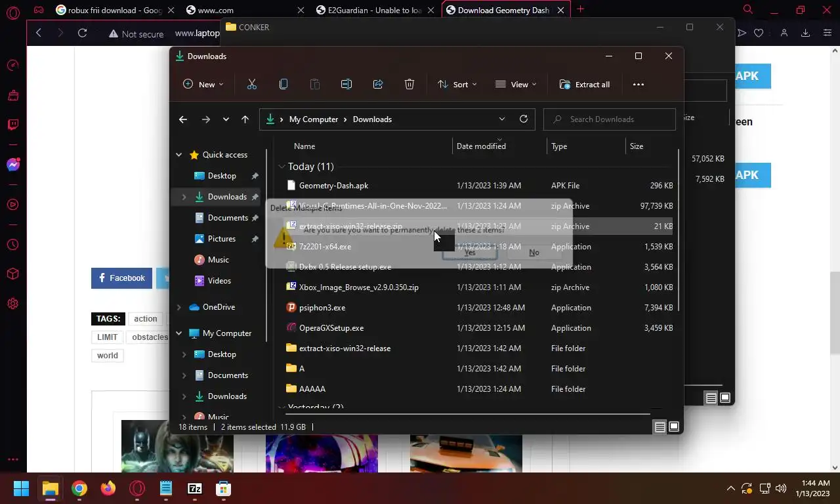
Task: Open Microsoft Store from the taskbar
Action: click(224, 488)
